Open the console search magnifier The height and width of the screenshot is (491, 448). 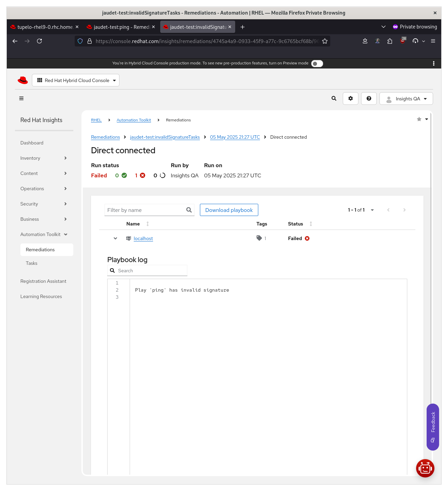(x=334, y=98)
